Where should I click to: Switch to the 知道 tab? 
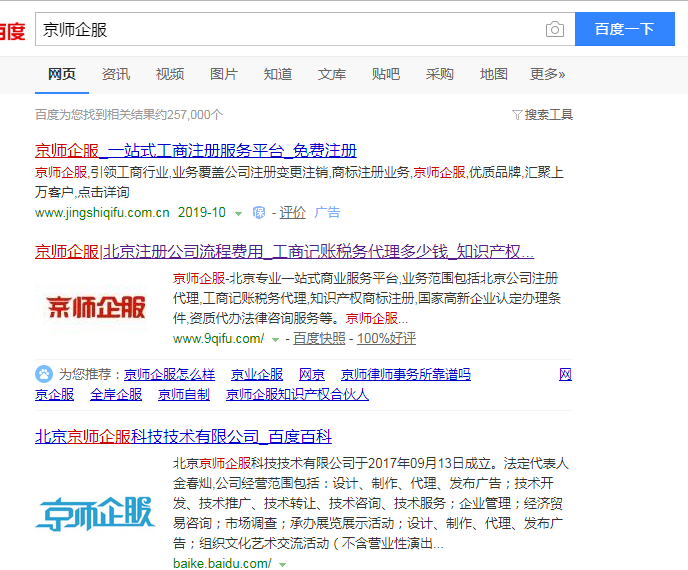click(278, 74)
